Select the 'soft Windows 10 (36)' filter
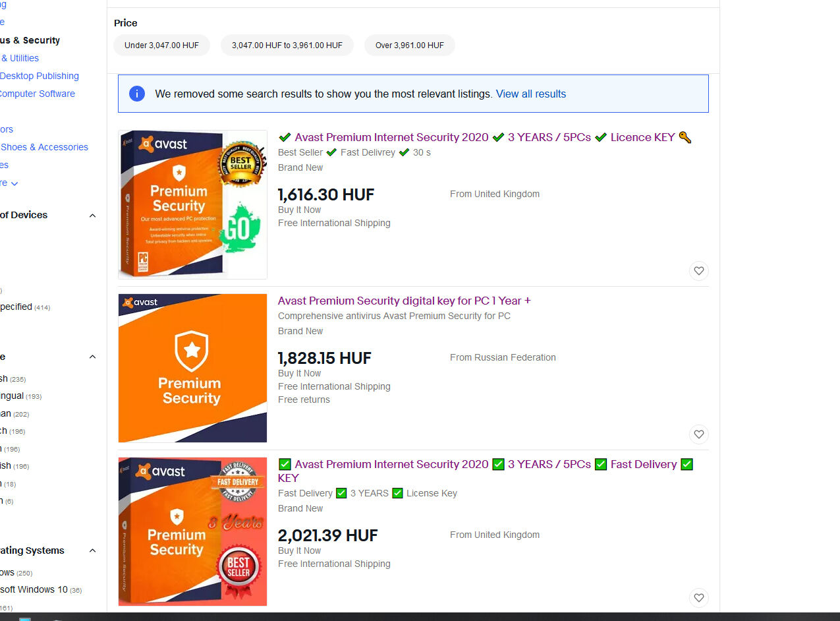840x621 pixels. [x=41, y=589]
